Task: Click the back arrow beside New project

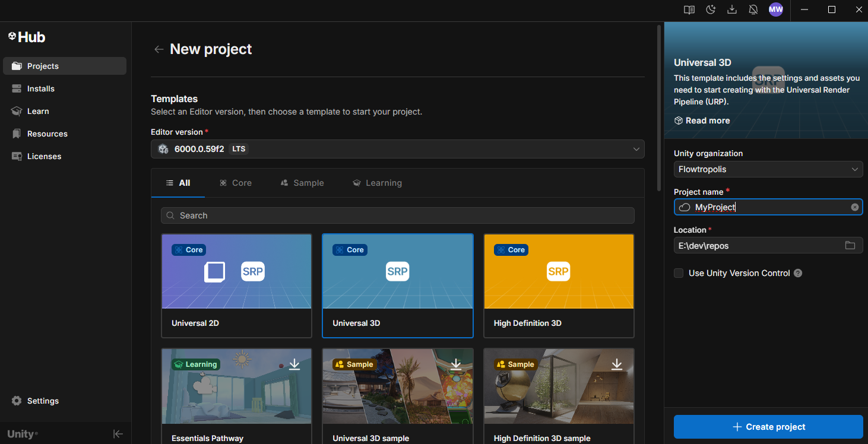Action: (x=159, y=49)
